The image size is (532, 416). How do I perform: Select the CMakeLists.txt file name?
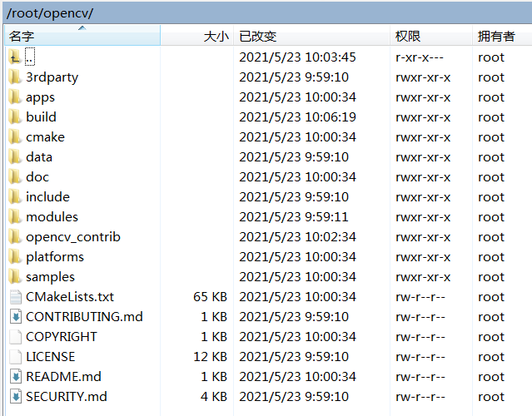(70, 297)
